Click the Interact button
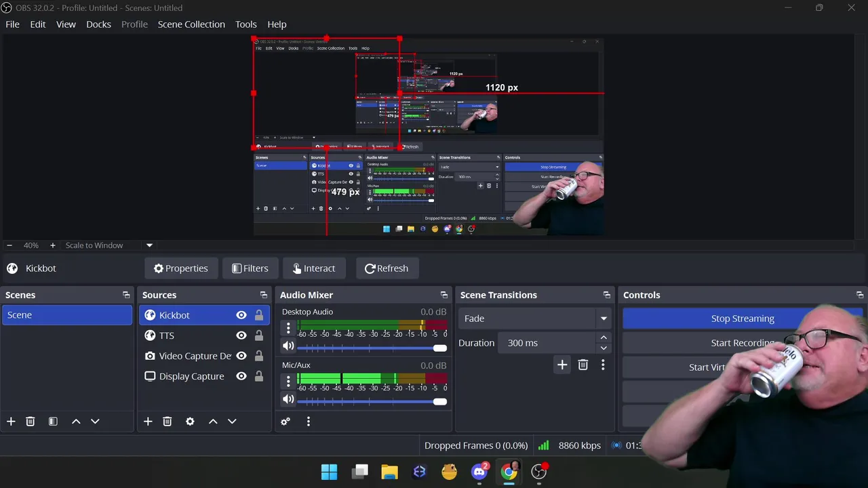The width and height of the screenshot is (868, 488). pos(314,268)
